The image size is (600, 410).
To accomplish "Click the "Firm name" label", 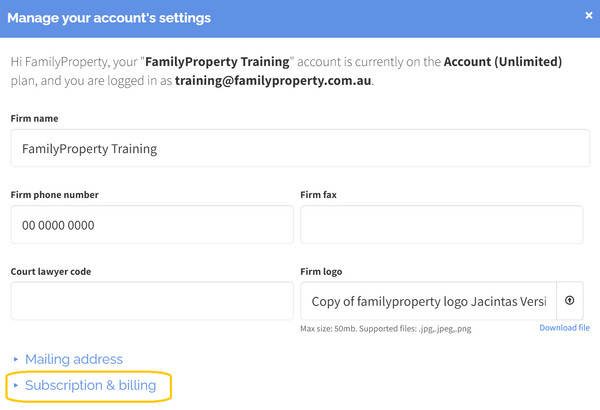I will pos(34,119).
